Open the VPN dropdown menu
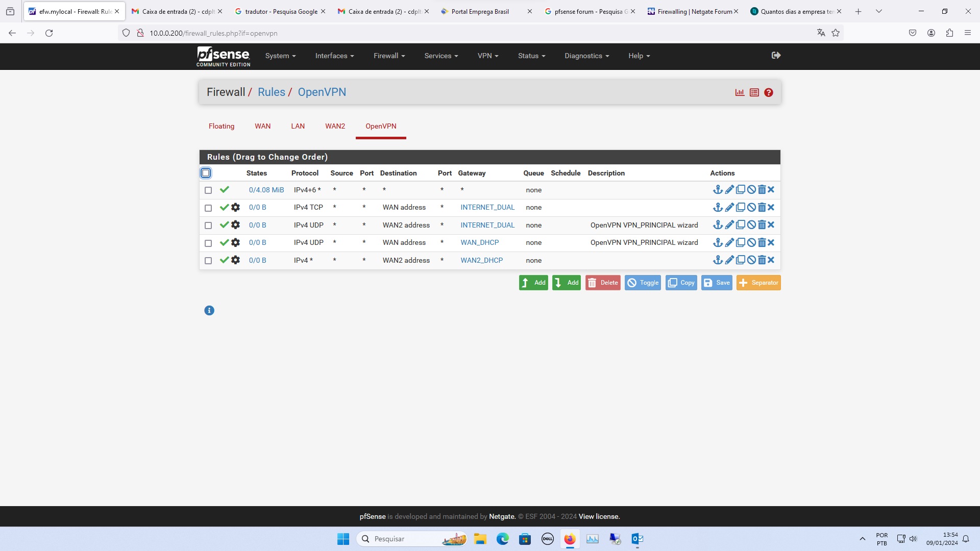 (x=488, y=56)
